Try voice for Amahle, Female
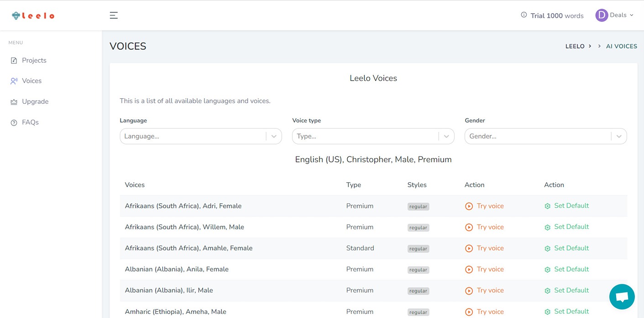The image size is (644, 318). 484,248
